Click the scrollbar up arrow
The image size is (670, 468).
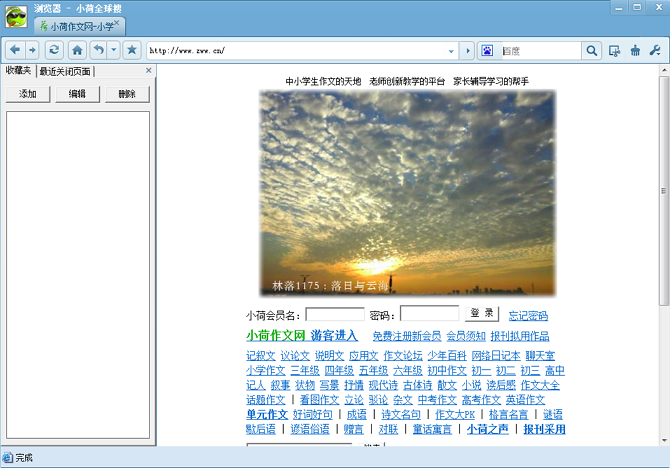tap(664, 70)
